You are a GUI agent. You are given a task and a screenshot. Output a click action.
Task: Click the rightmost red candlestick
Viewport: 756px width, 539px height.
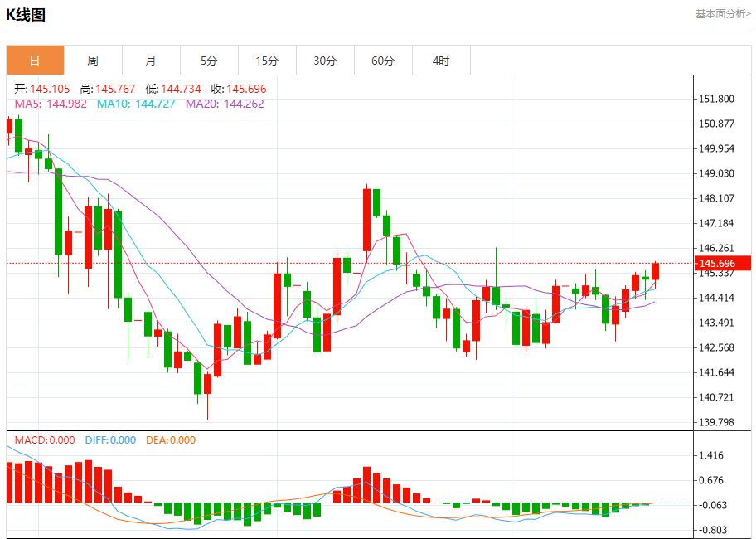(655, 271)
